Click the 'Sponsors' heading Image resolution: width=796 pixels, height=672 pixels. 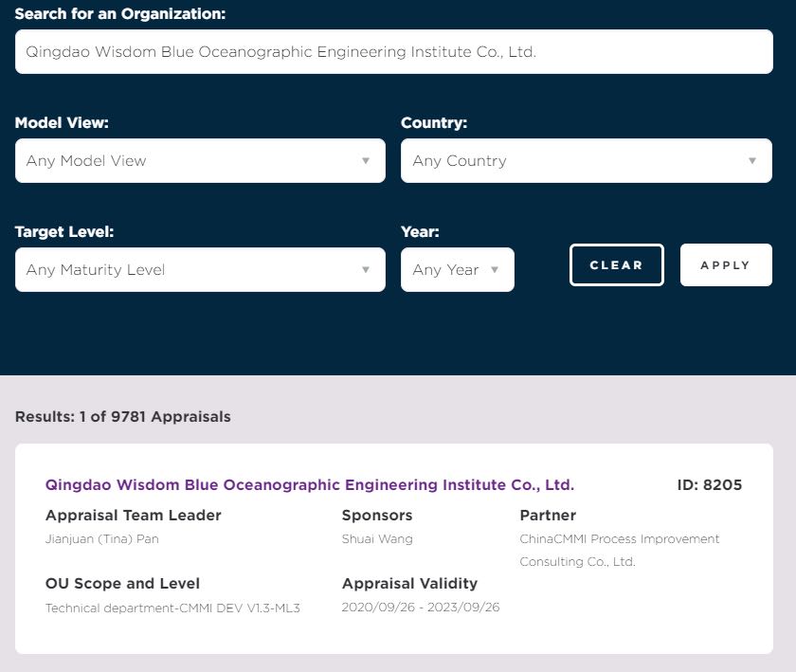click(377, 515)
